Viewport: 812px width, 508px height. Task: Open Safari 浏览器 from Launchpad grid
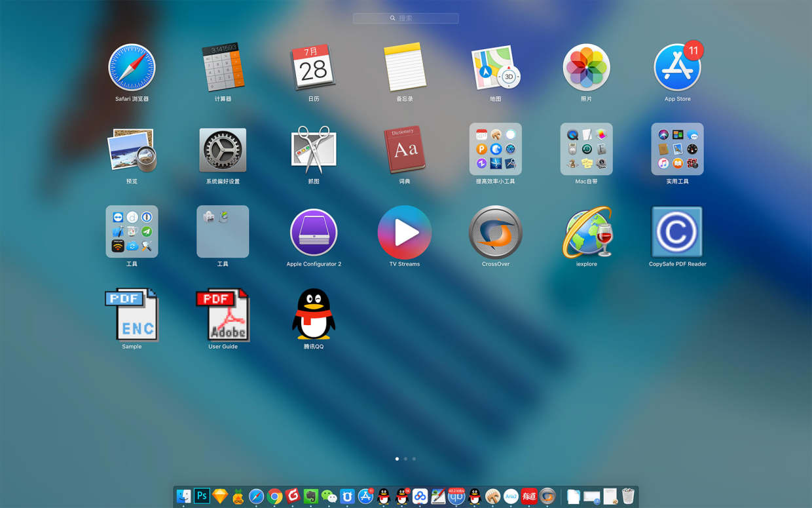tap(132, 67)
